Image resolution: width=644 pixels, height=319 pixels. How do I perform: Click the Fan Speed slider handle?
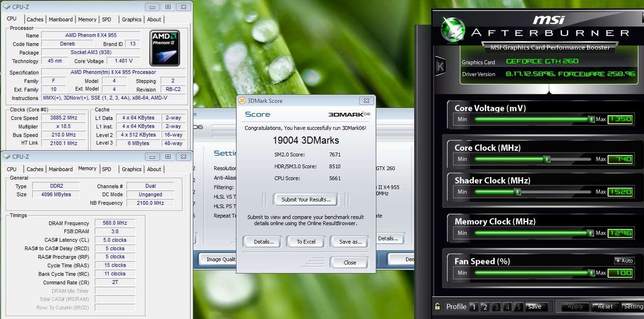(x=591, y=273)
